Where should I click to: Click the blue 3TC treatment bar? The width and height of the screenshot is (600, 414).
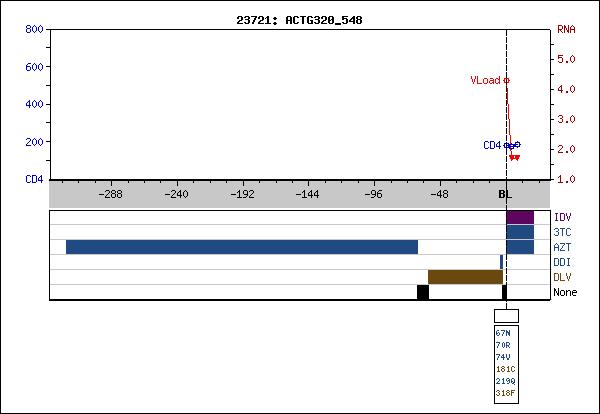pos(520,232)
